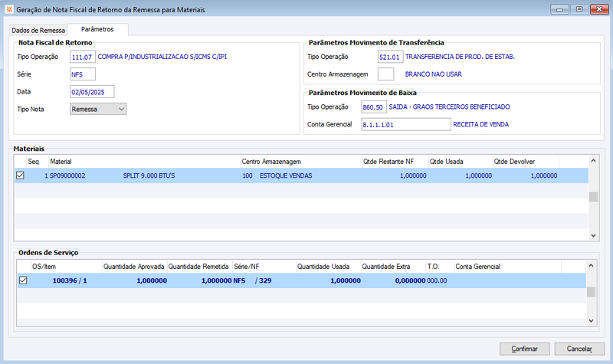Click the Conta Gerencial field 8.1.1.1.01
The image size is (613, 364).
406,124
